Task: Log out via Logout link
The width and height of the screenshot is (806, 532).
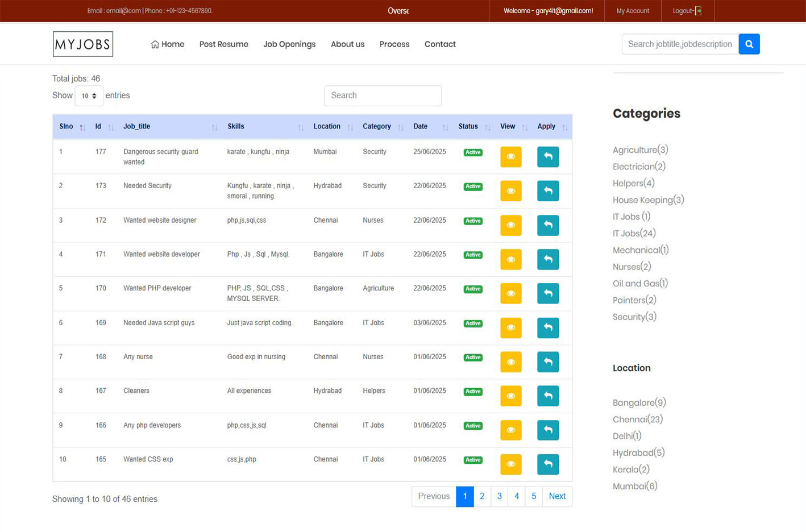Action: (687, 11)
